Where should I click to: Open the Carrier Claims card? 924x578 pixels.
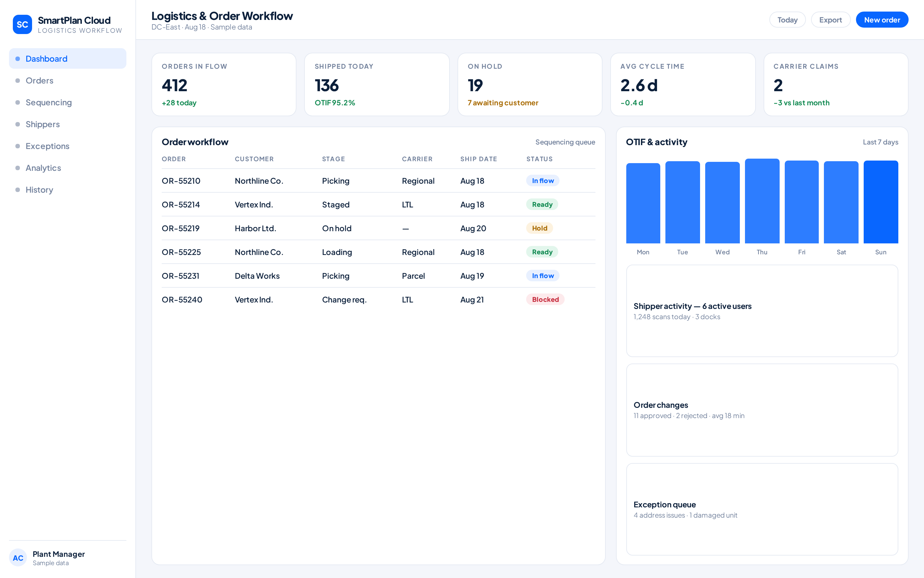tap(836, 84)
